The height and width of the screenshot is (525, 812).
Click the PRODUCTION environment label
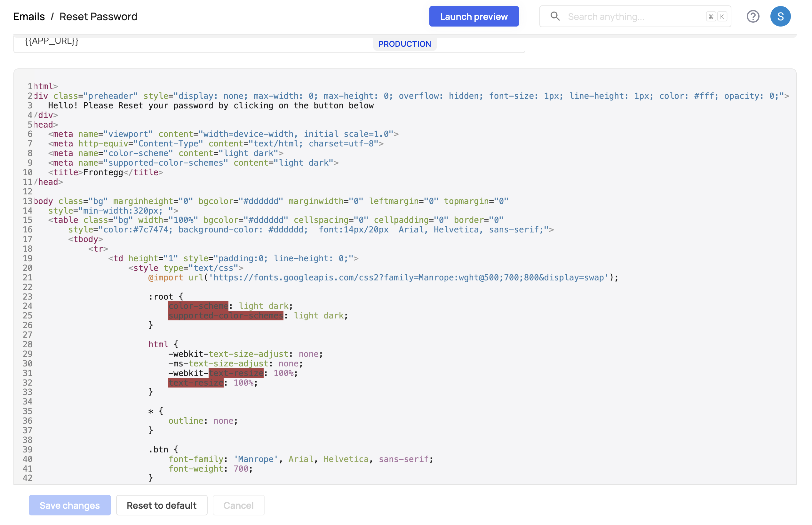(405, 43)
